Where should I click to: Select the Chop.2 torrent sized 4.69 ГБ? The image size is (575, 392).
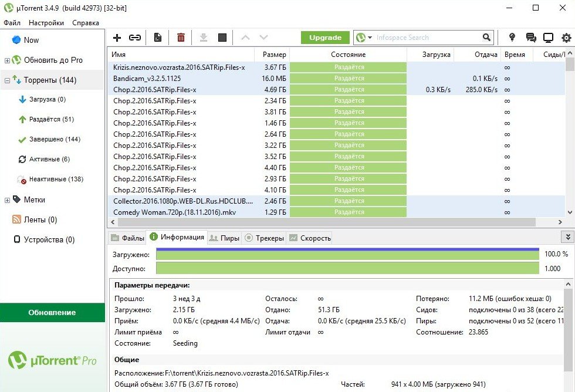(336, 90)
